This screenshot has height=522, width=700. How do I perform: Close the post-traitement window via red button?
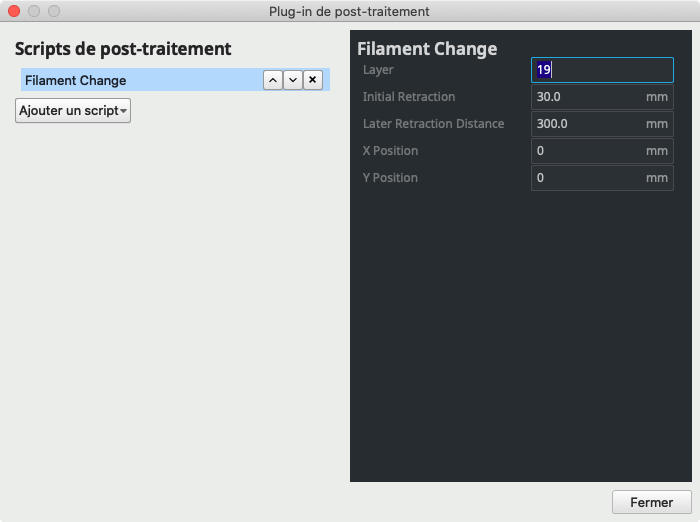pos(14,11)
